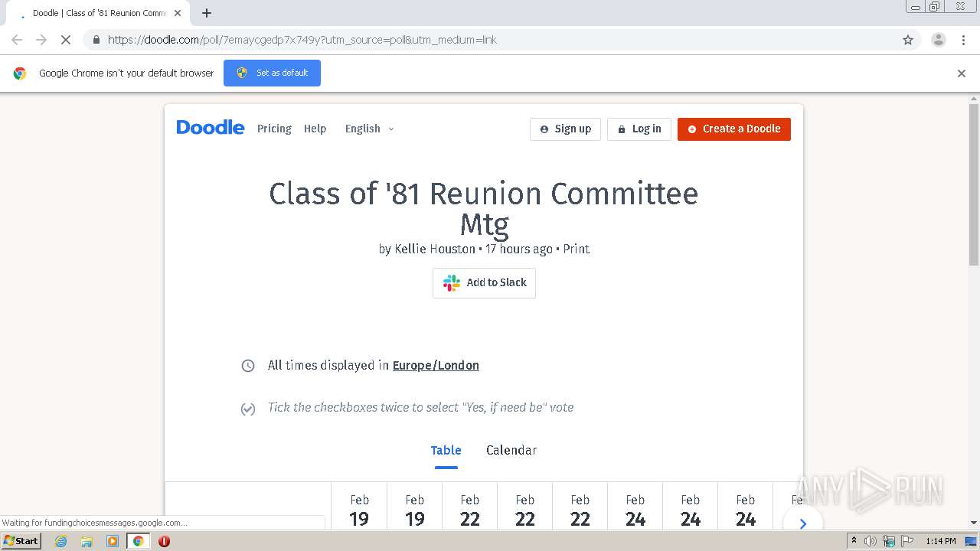The width and height of the screenshot is (980, 551).
Task: Open the Chrome three-dot menu
Action: 963,40
